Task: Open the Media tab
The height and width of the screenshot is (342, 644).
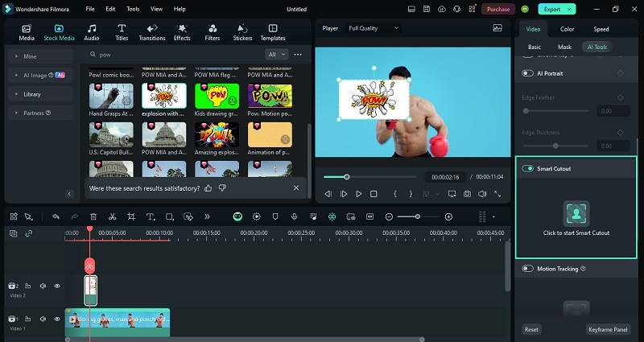Action: pyautogui.click(x=27, y=32)
